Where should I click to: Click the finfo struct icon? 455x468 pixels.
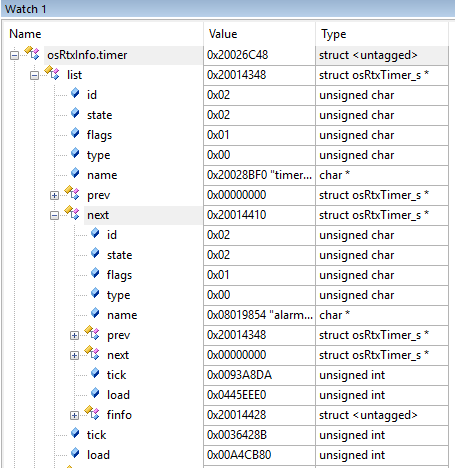[92, 413]
